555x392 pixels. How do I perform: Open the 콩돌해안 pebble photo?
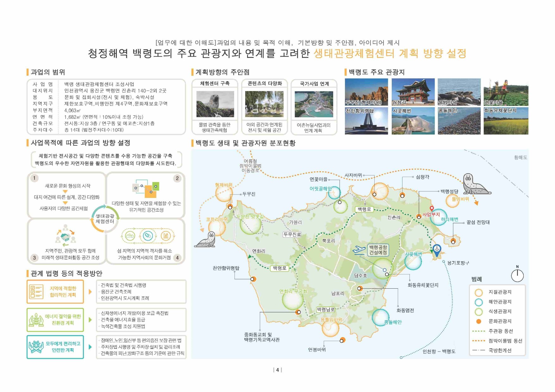coord(459,121)
